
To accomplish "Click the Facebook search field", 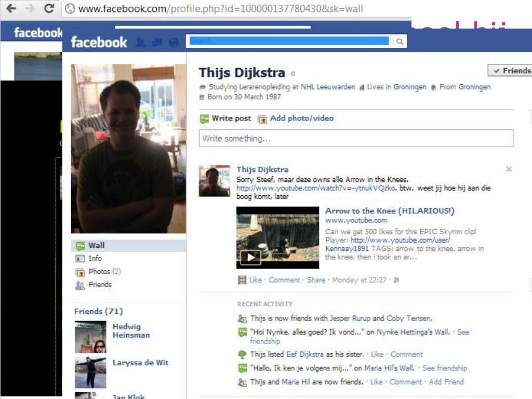I will [289, 41].
